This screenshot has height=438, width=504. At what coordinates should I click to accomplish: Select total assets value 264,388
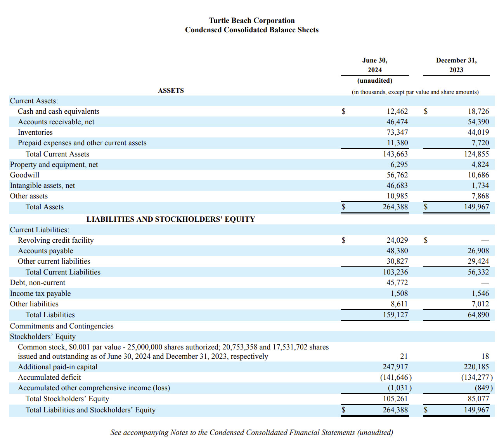click(395, 207)
